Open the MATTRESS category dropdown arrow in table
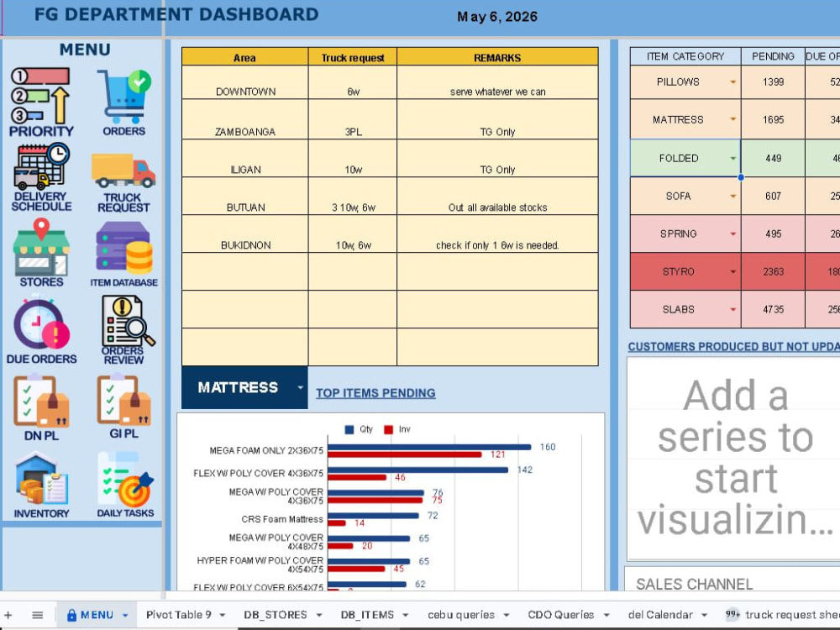840x630 pixels. (x=732, y=119)
